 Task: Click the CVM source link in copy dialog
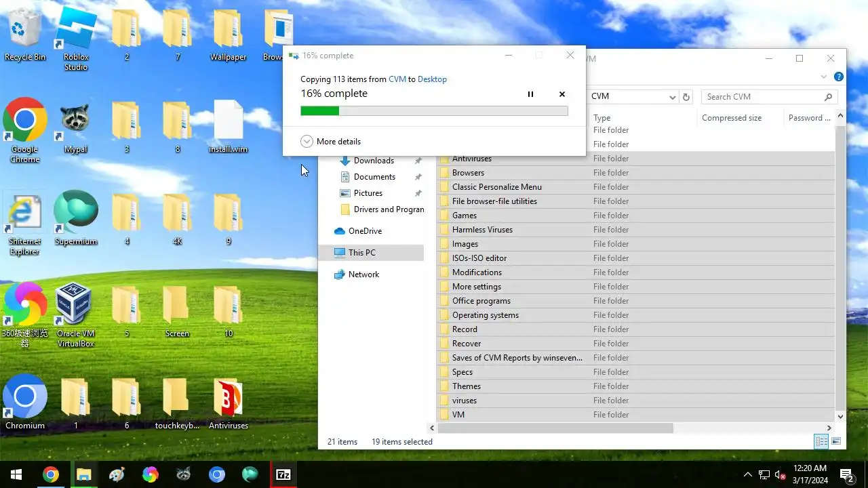397,79
